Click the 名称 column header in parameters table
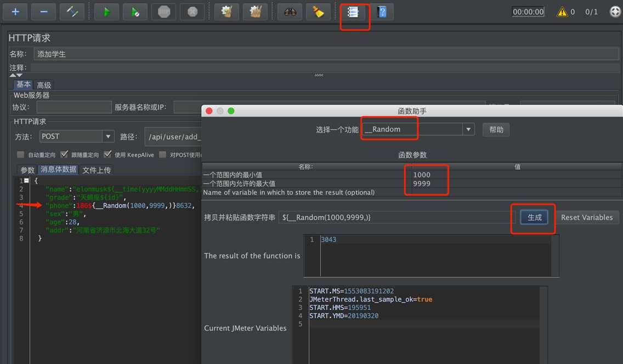 [x=306, y=167]
